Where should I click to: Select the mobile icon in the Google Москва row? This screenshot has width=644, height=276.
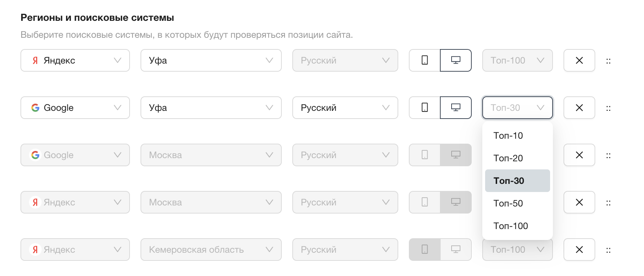pyautogui.click(x=424, y=155)
